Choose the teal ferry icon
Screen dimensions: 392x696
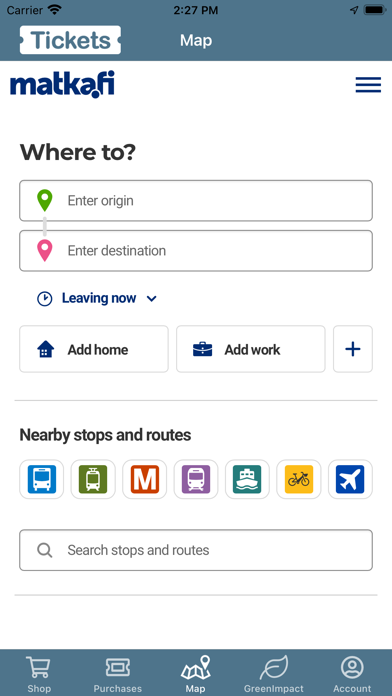pos(247,479)
